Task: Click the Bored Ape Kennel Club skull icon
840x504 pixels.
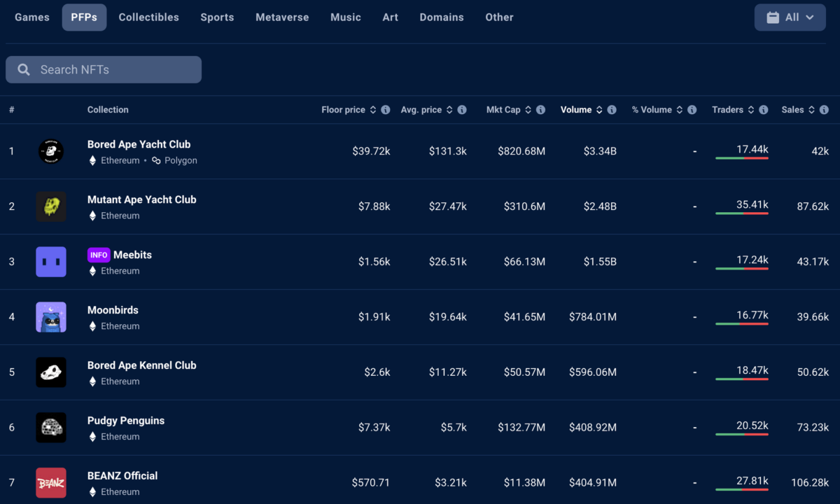Action: click(51, 372)
